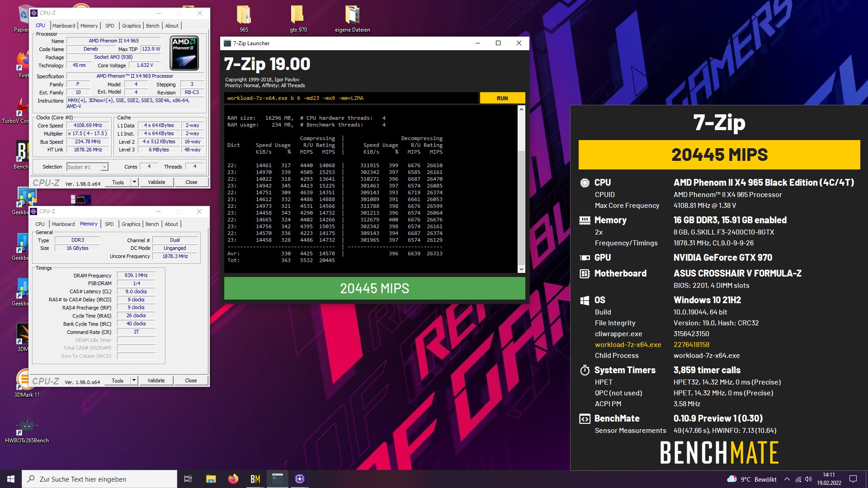
Task: Click the GPU icon in BenchMate panel
Action: pos(585,258)
